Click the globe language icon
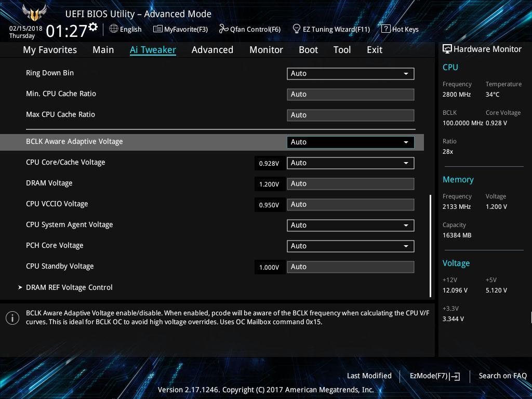 (x=114, y=29)
